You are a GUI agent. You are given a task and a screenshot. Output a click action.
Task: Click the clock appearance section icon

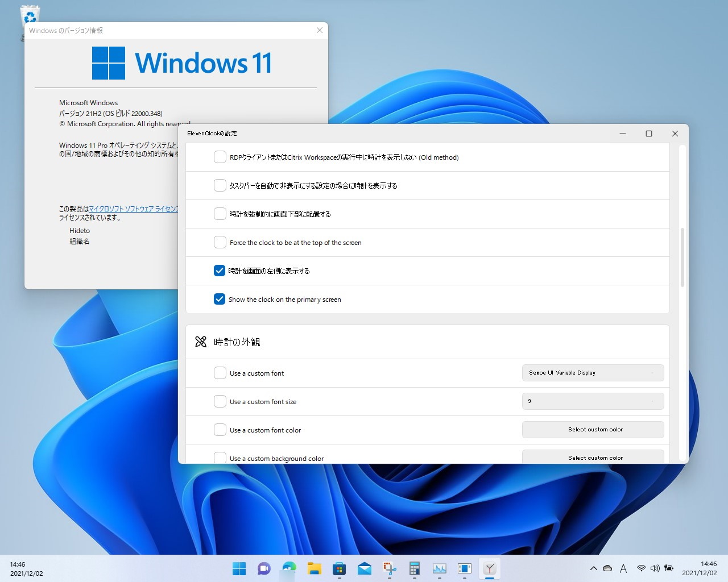(x=201, y=342)
